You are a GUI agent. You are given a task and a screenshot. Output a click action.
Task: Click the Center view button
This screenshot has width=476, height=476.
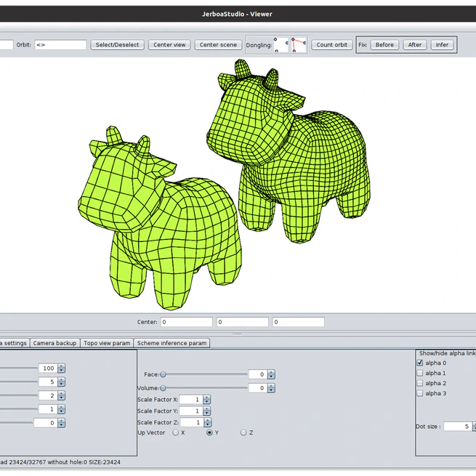click(169, 44)
